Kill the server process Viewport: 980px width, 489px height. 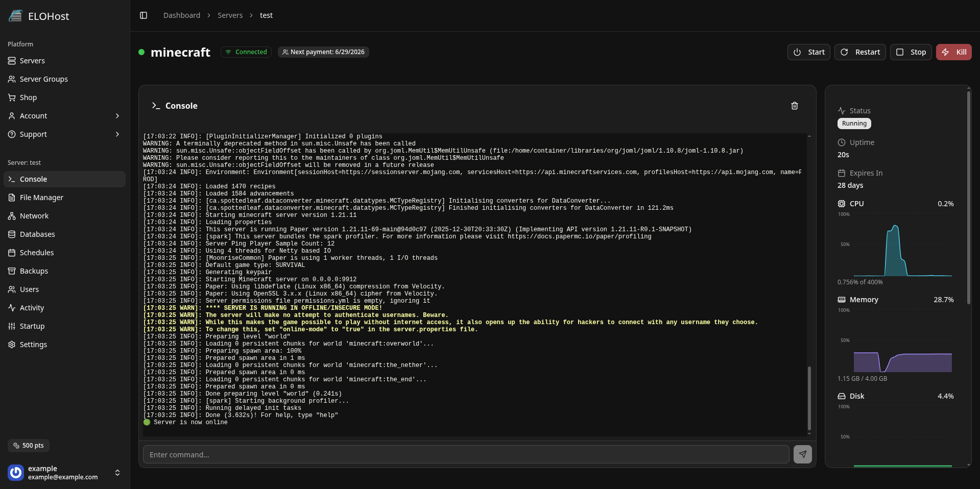tap(953, 52)
